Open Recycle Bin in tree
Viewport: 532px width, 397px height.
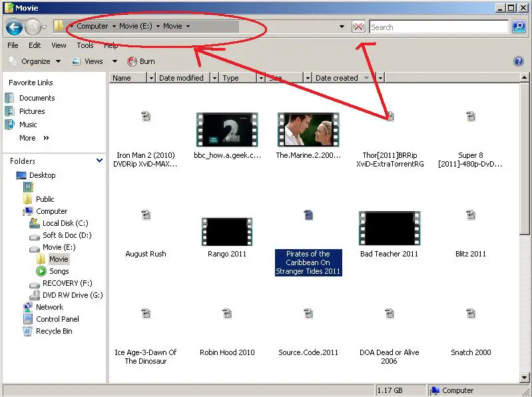tap(54, 331)
